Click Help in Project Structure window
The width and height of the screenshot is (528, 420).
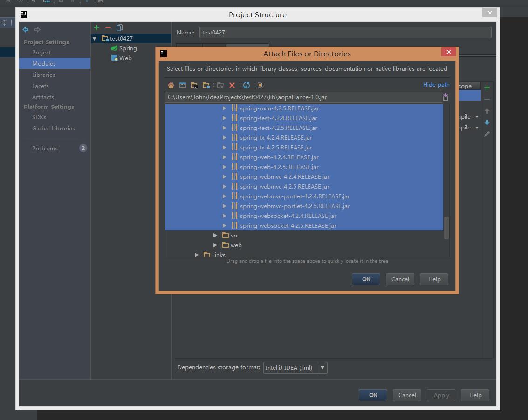click(x=475, y=395)
